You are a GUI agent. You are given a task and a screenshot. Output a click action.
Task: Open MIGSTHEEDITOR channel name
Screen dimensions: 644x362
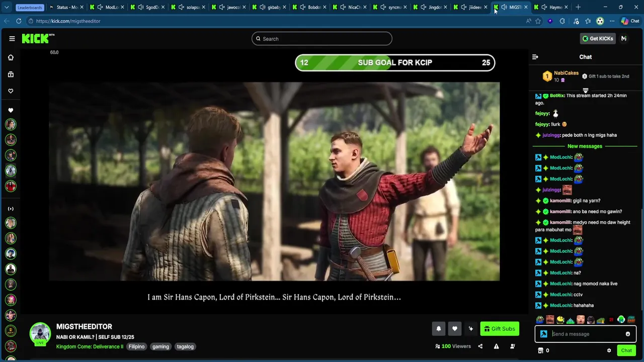[x=84, y=327]
